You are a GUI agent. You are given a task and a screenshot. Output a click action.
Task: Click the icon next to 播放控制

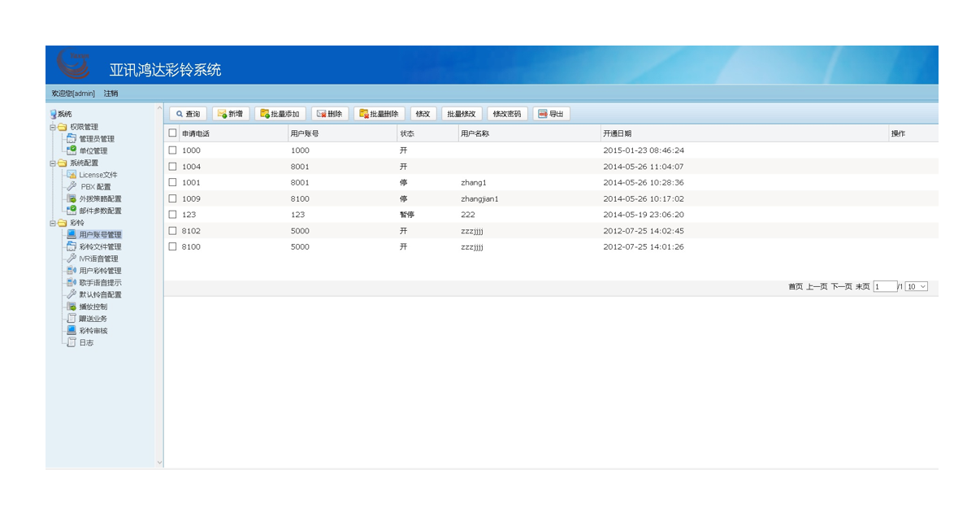(72, 307)
